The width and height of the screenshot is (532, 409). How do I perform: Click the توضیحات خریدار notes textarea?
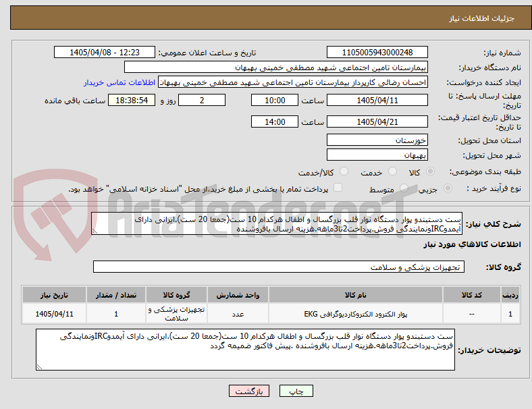point(245,350)
